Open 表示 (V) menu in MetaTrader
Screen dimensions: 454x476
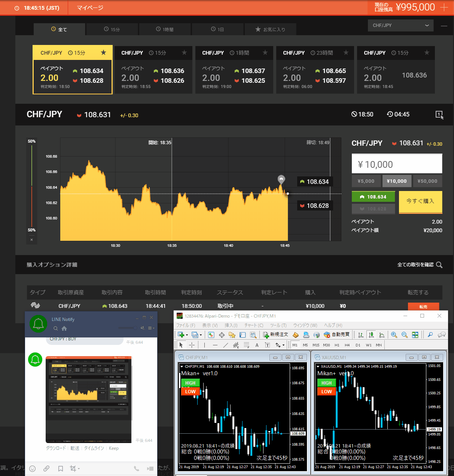click(209, 325)
